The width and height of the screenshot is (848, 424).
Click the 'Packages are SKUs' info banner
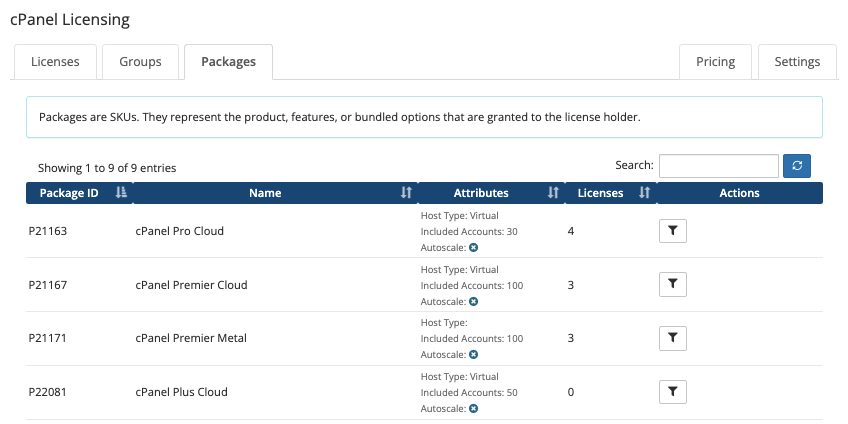tap(425, 117)
